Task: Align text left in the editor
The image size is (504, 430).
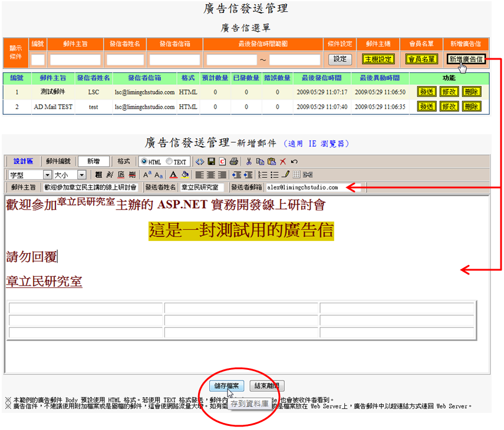Action: 200,175
